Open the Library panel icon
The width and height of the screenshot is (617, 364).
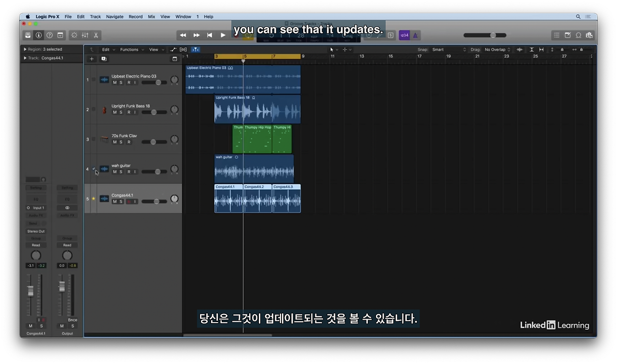28,35
